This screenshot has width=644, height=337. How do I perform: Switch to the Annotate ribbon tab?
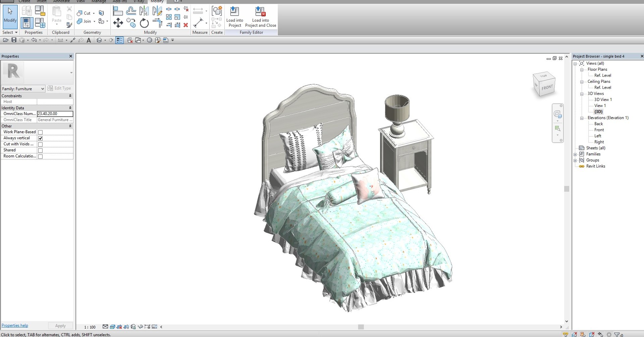point(61,1)
